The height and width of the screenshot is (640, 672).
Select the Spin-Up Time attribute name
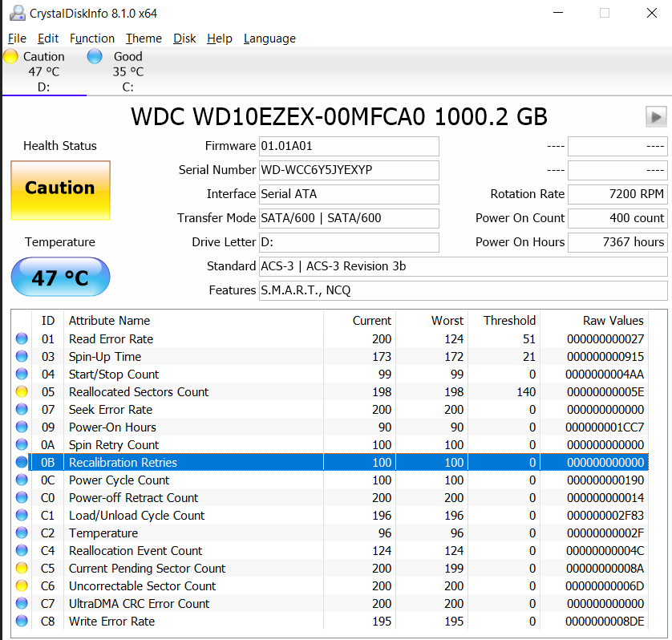coord(104,357)
